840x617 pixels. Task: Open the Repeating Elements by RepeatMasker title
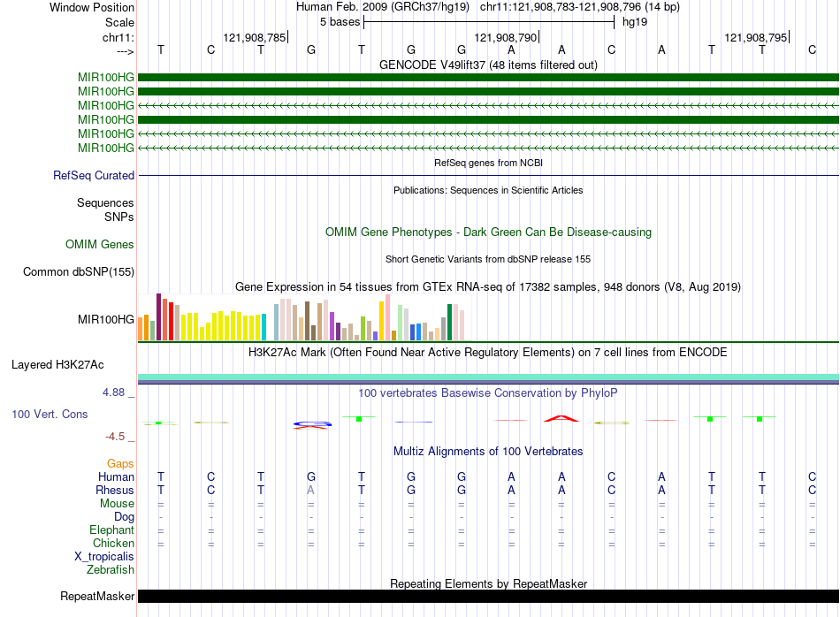click(x=488, y=583)
